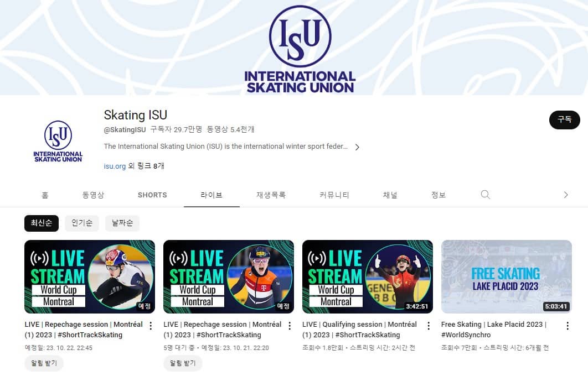Click the International Skating Union banner logo
The width and height of the screenshot is (588, 376).
click(x=300, y=49)
